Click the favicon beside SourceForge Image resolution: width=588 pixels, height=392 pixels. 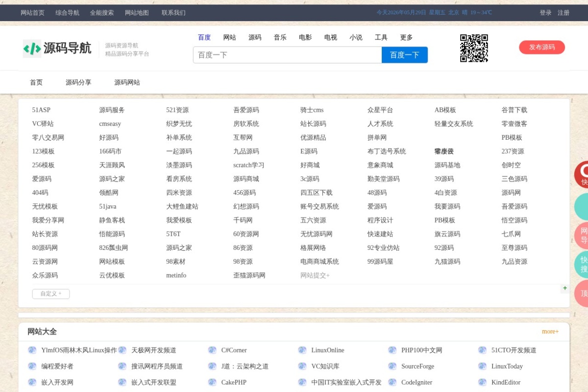tap(392, 367)
